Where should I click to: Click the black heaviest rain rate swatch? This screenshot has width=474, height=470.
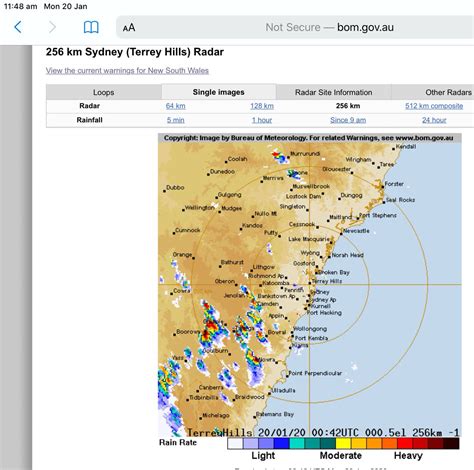[451, 443]
